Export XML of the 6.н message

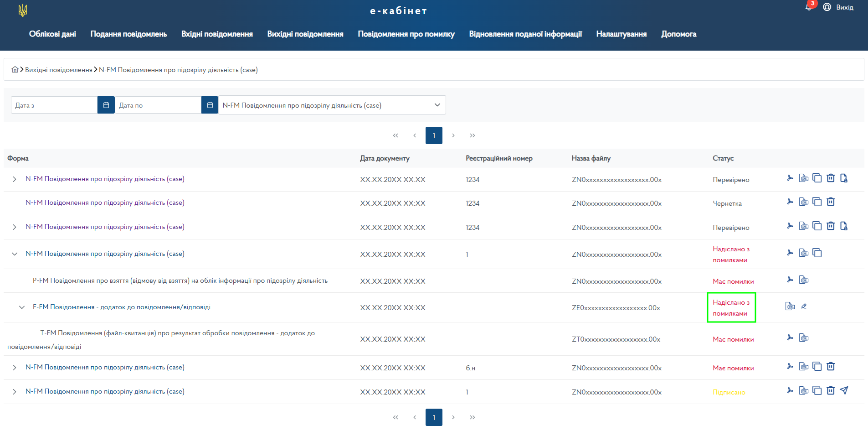point(804,366)
